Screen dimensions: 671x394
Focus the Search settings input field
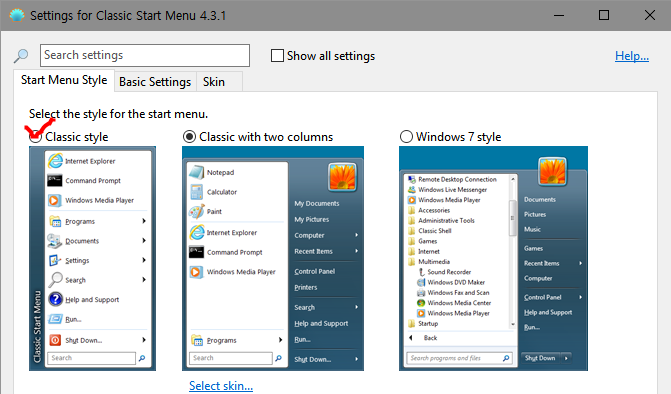click(x=145, y=55)
